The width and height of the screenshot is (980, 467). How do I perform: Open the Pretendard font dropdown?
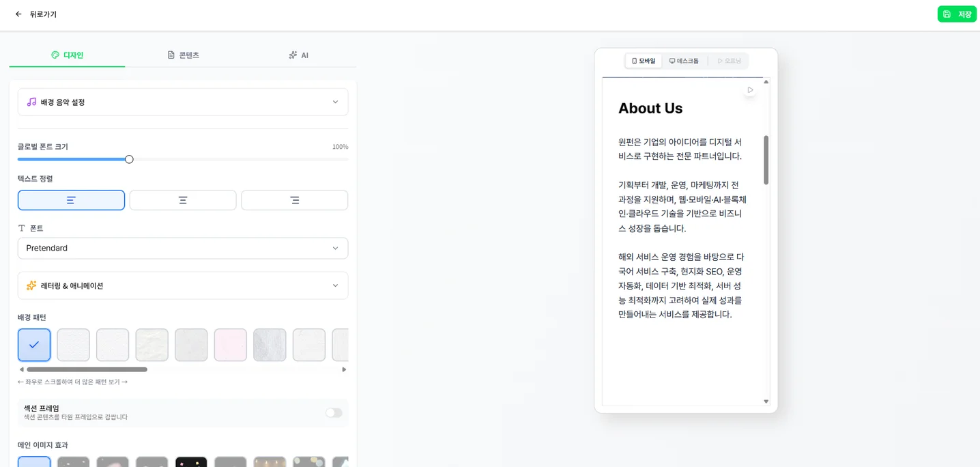click(x=183, y=249)
